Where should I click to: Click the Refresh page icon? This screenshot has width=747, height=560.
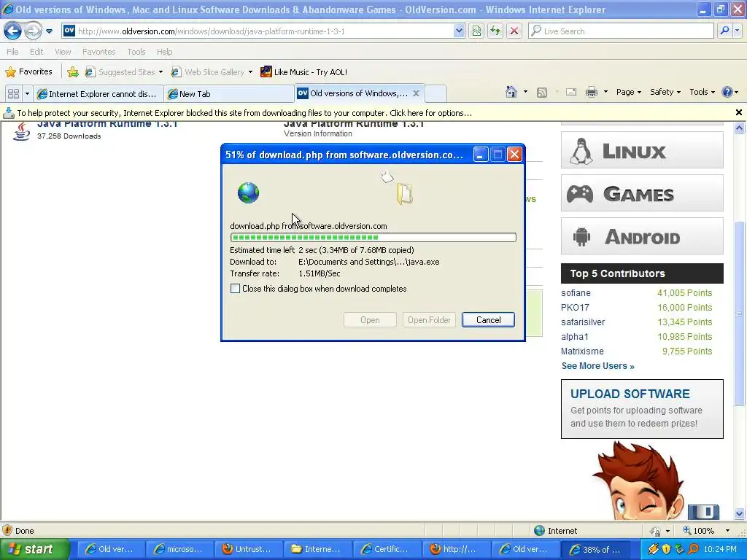point(495,31)
